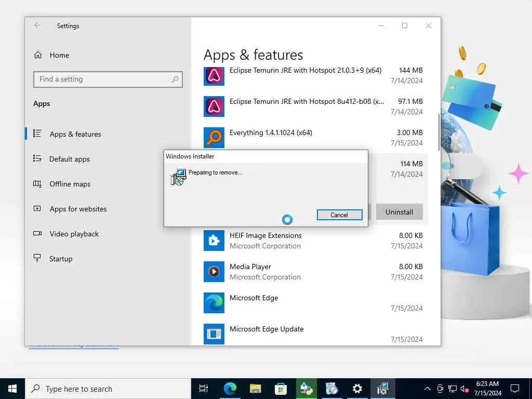Select Eclipse Temurin JRE with Hotspot 8u412-b08 entry

[x=307, y=101]
